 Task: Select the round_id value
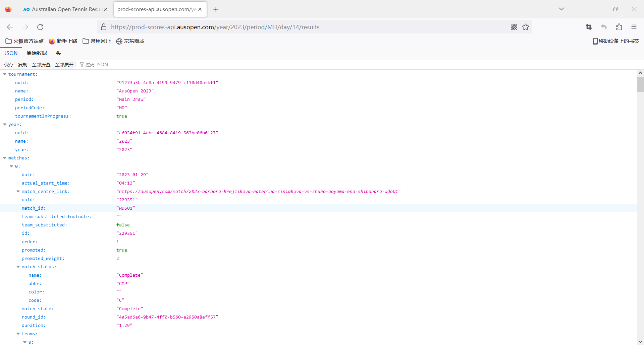tap(167, 317)
